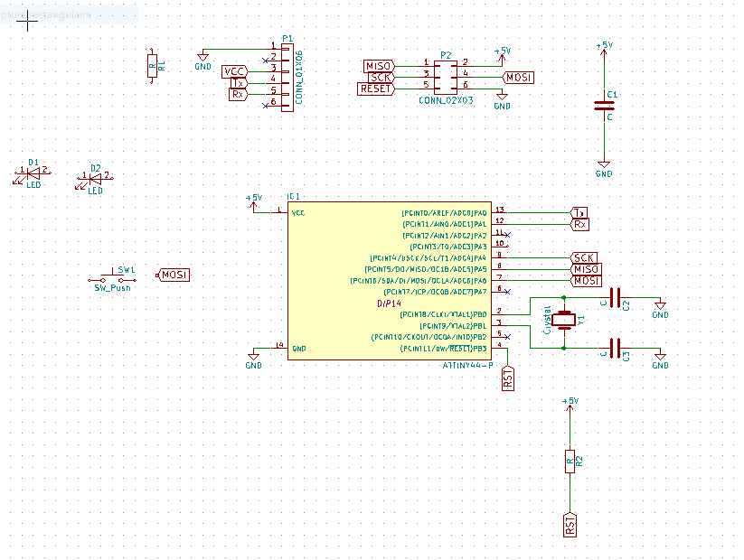Select the RST label under IC1 pin 4
Image resolution: width=744 pixels, height=560 pixels.
(508, 378)
